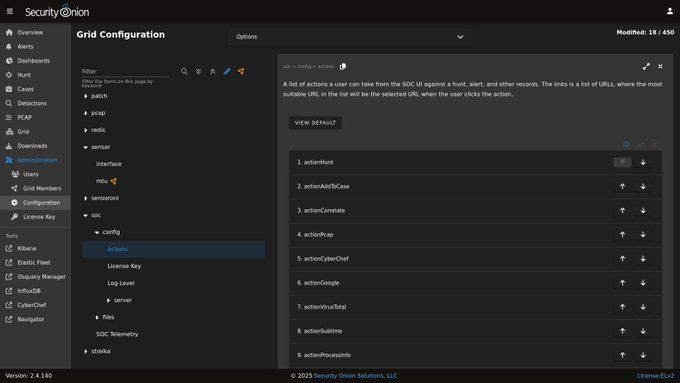Launch Elastic Fleet external tool
680x383 pixels.
tap(34, 262)
